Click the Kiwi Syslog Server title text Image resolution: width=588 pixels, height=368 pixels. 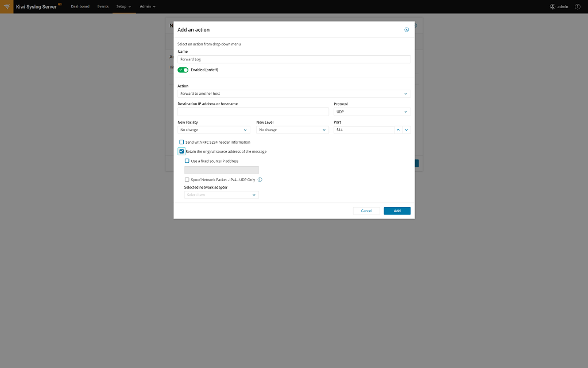point(36,7)
